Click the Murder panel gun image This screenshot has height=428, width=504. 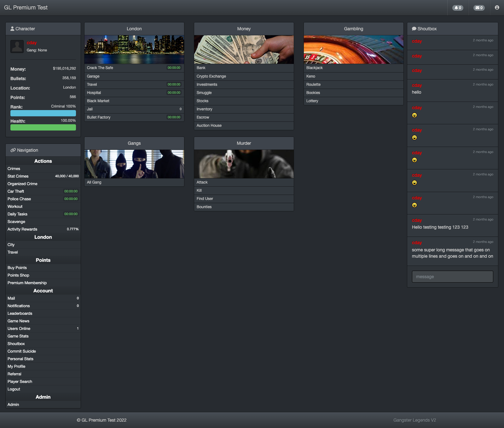click(244, 164)
